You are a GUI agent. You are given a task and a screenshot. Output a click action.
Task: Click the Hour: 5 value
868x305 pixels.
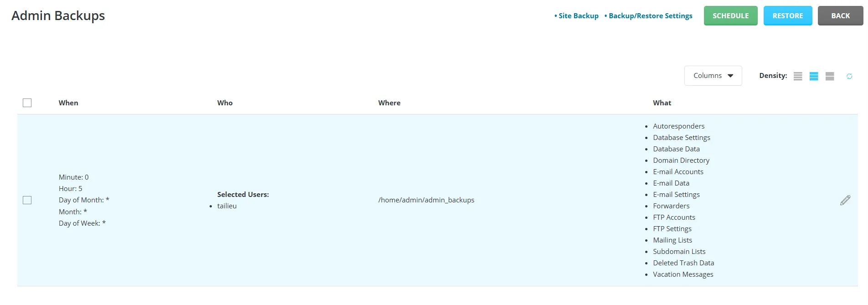pos(71,189)
